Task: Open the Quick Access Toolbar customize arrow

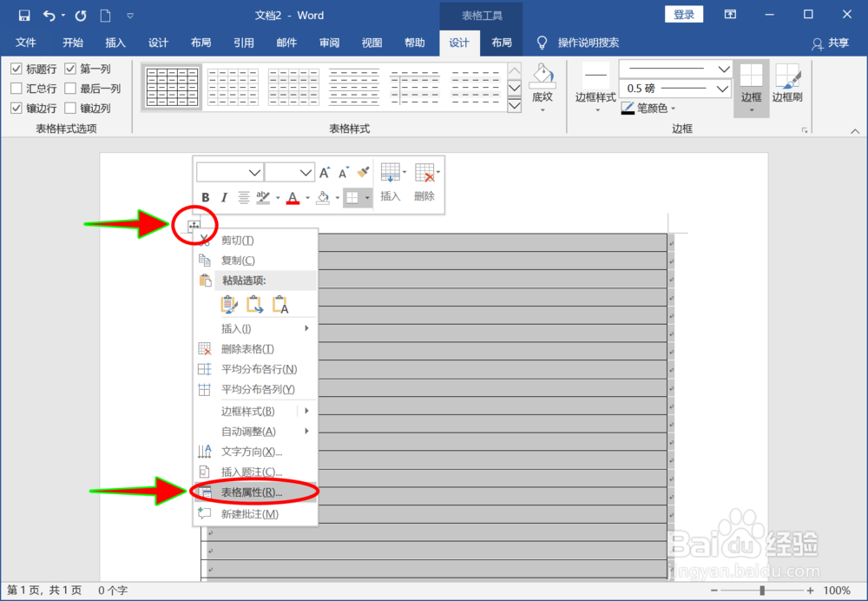Action: pos(130,16)
